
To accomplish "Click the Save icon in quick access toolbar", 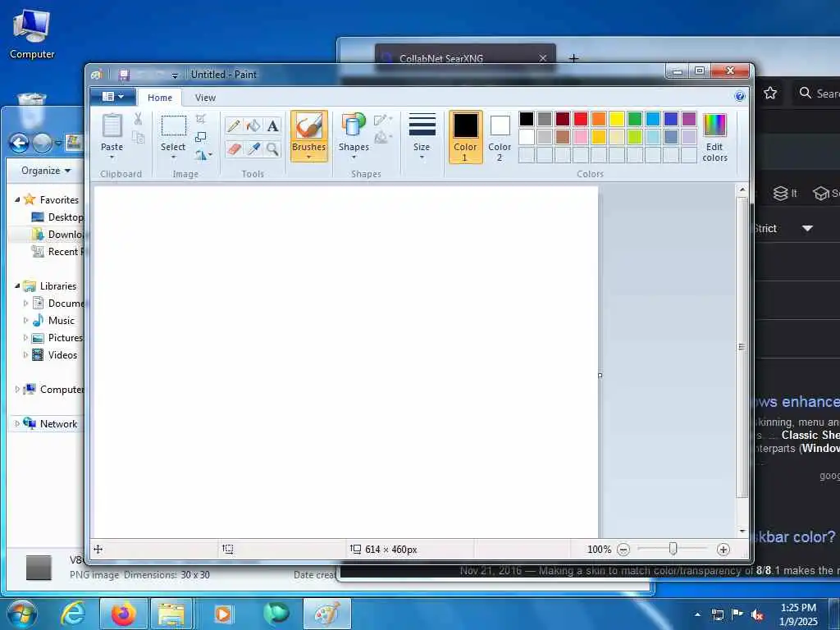I will 125,75.
